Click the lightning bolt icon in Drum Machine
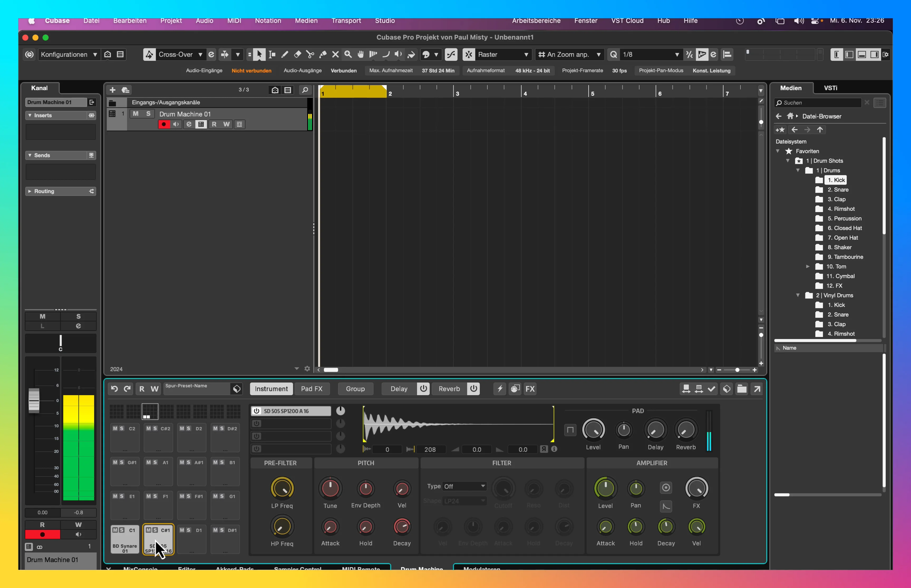This screenshot has height=588, width=911. click(500, 389)
